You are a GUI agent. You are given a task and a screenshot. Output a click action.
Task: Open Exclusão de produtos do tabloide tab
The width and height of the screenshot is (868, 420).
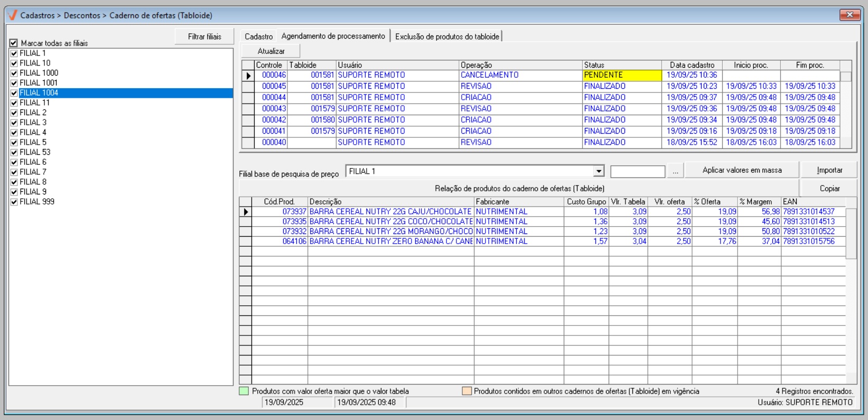[447, 36]
